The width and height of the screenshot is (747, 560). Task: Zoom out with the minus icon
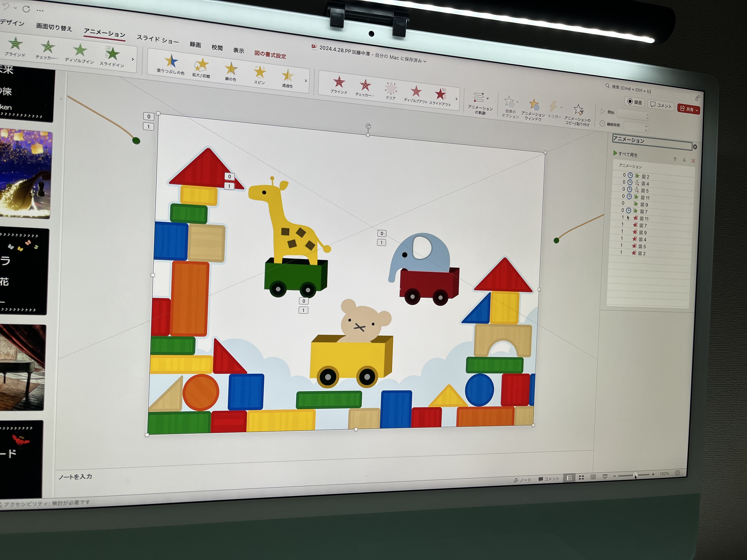point(615,476)
